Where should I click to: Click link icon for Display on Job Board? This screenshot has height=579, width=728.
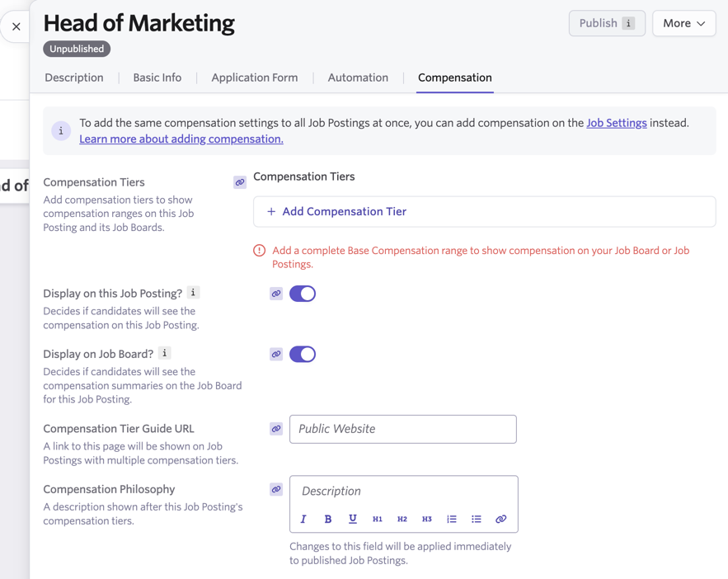pos(276,355)
